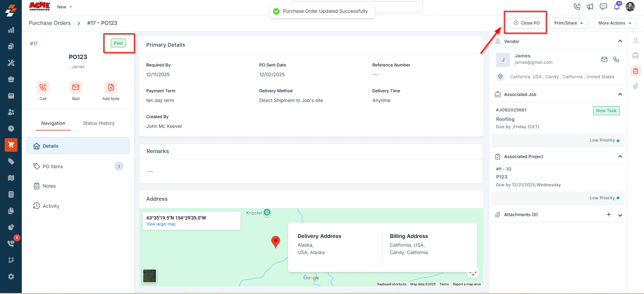Screen dimensions: 644x294
Task: Add an attachment with the plus icon
Action: (609, 214)
